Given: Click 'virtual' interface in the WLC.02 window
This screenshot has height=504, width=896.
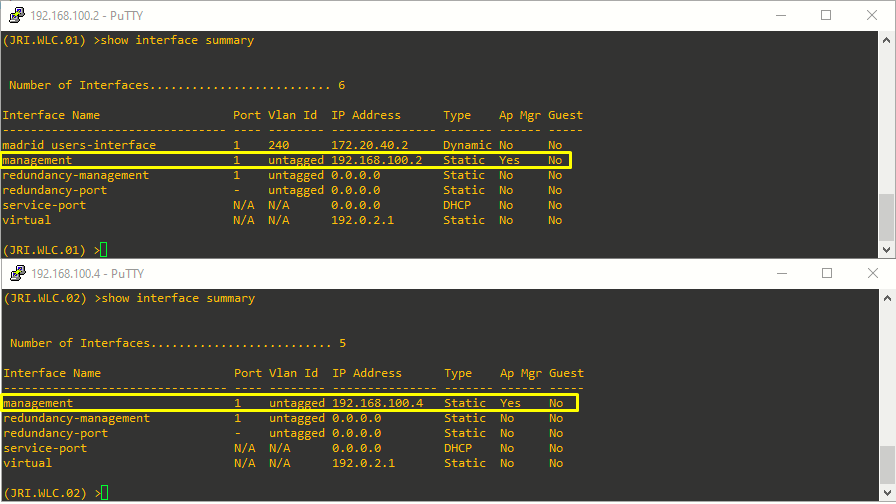Looking at the screenshot, I should click(x=27, y=463).
